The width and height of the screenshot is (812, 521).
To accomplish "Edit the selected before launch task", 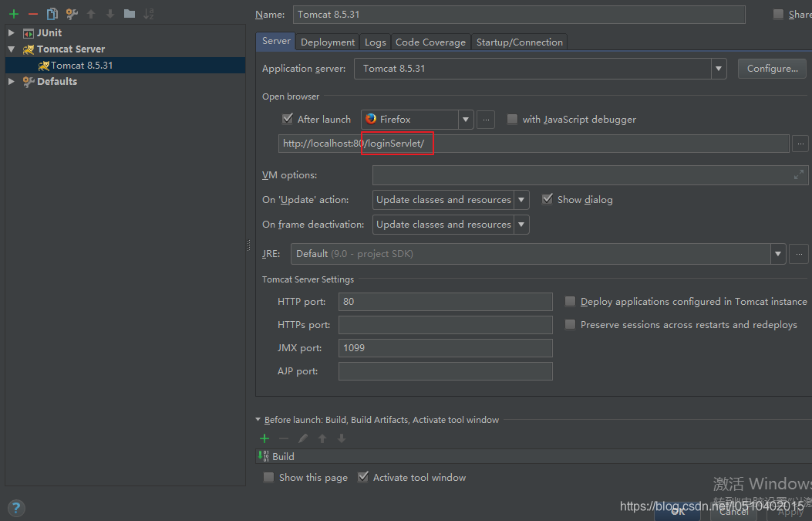I will point(303,438).
